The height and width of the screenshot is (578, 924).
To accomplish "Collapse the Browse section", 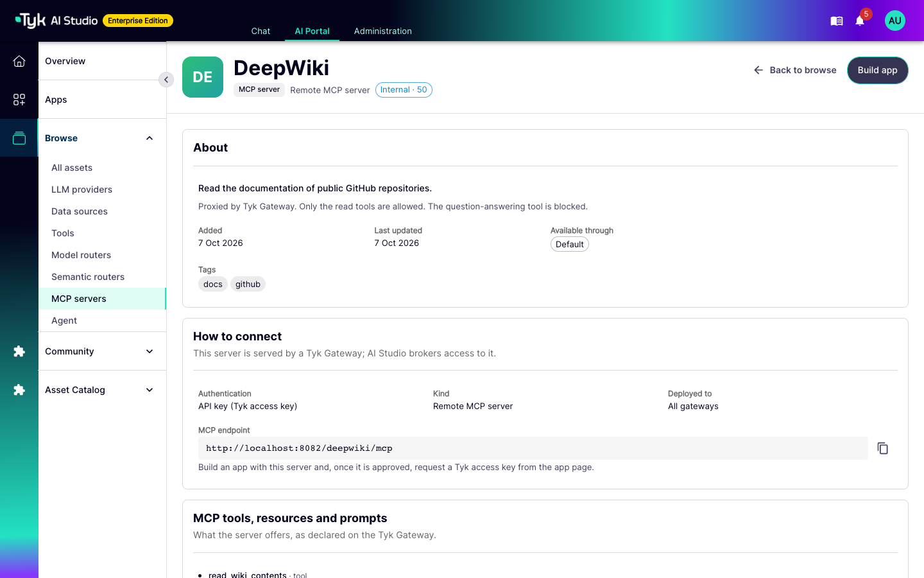I will (x=150, y=138).
